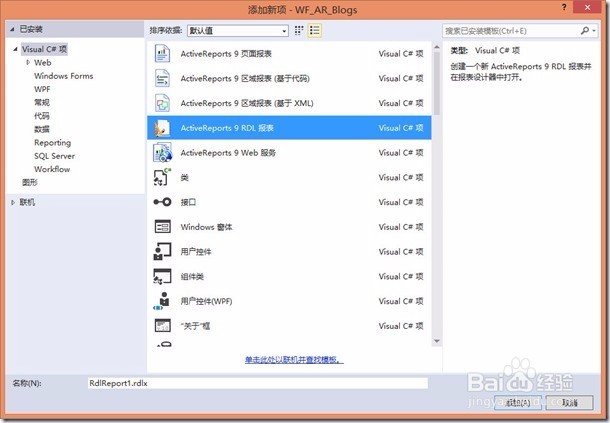Select Windows Forms category
Viewport: 610px width, 423px height.
63,76
